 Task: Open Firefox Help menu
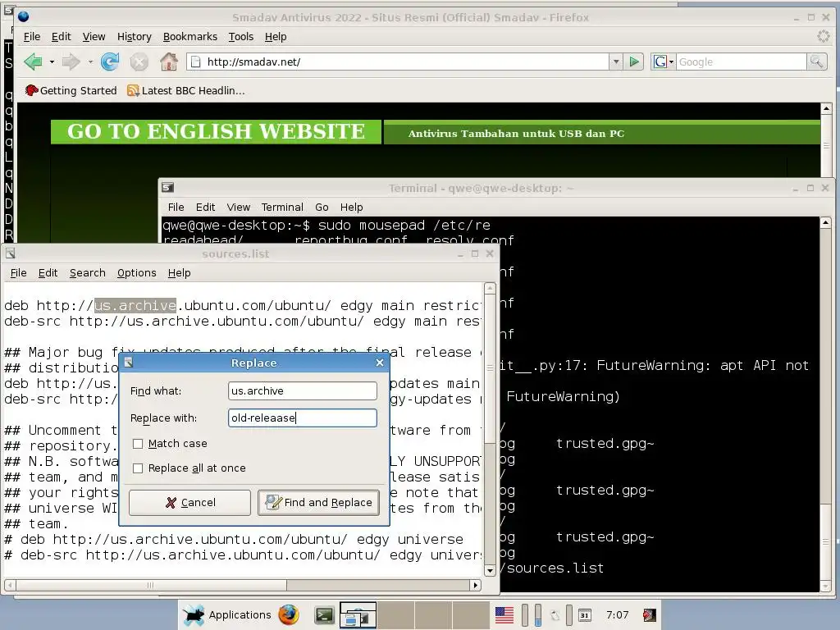coord(276,36)
